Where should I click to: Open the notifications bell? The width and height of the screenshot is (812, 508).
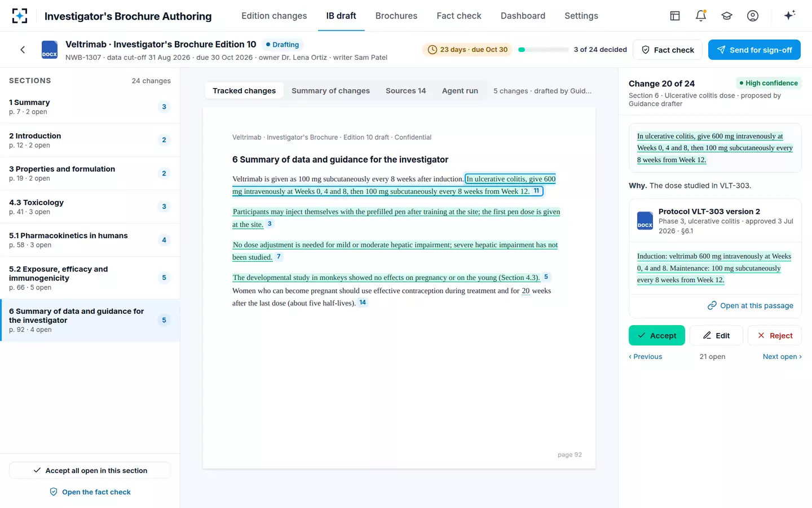[x=701, y=16]
